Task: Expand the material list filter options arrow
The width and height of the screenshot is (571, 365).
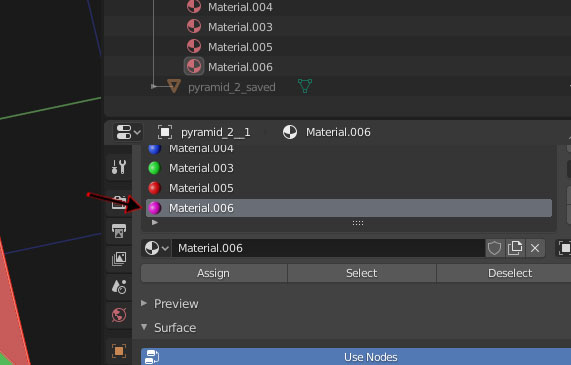Action: (x=155, y=222)
